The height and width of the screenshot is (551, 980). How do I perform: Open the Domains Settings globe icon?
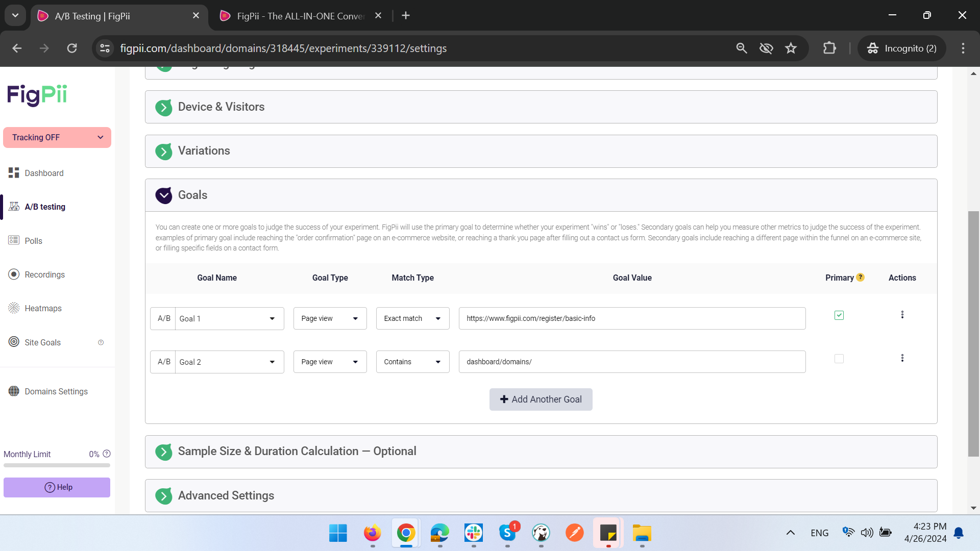click(x=14, y=391)
